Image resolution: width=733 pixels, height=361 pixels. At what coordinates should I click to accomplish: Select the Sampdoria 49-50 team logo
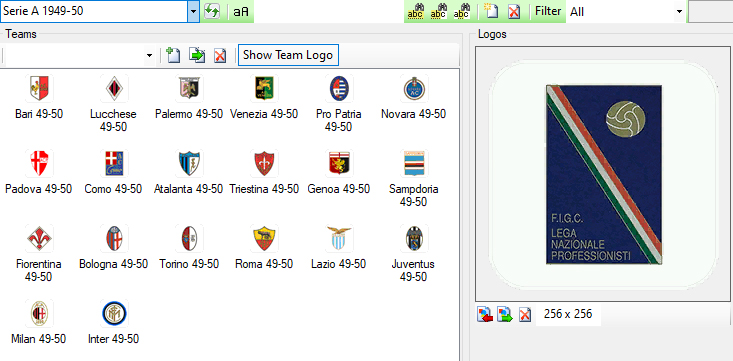click(414, 163)
